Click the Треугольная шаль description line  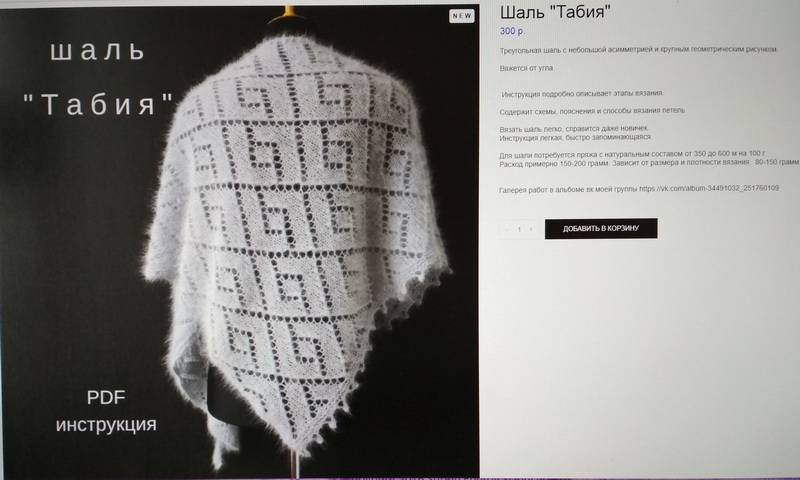(x=638, y=49)
